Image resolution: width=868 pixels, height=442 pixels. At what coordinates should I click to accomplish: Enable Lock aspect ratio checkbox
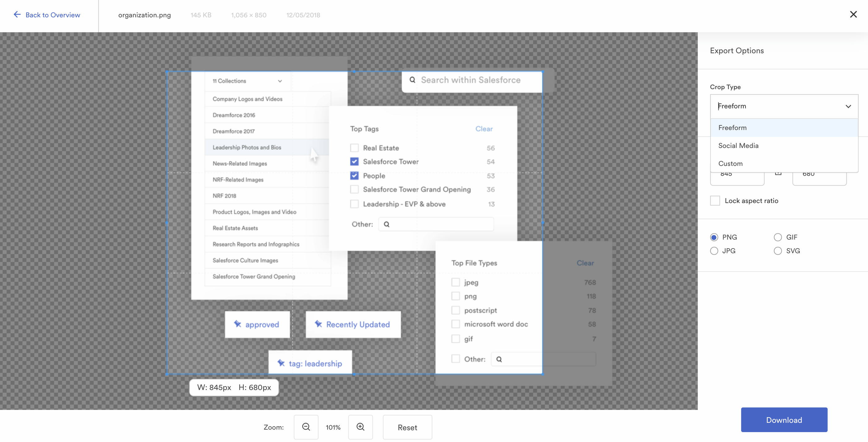(715, 201)
